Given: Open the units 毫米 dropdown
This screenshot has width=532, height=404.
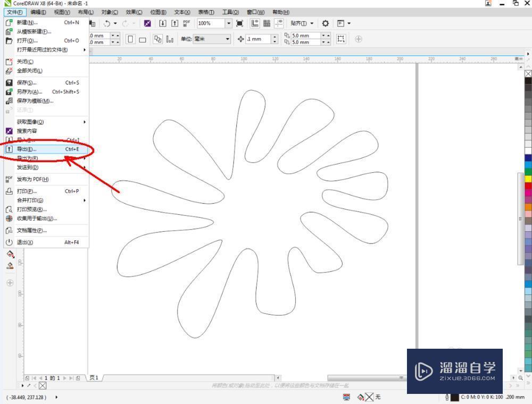Looking at the screenshot, I should [212, 39].
